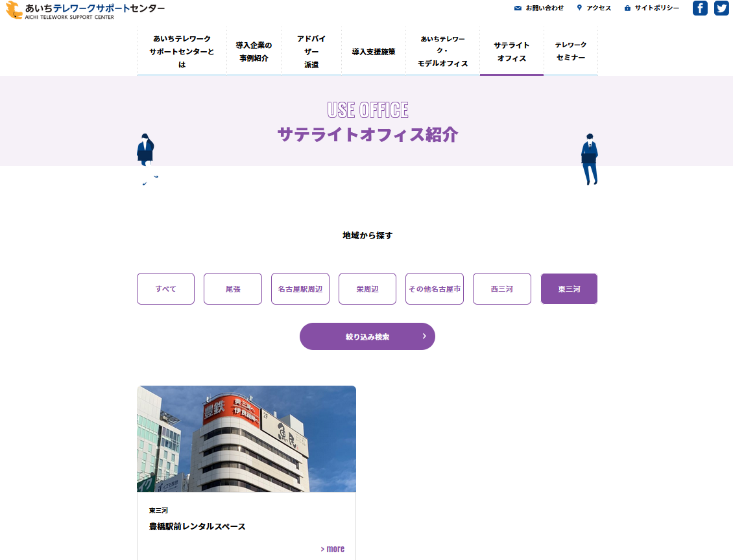The height and width of the screenshot is (560, 733).
Task: Select the すべて region filter
Action: pos(165,289)
